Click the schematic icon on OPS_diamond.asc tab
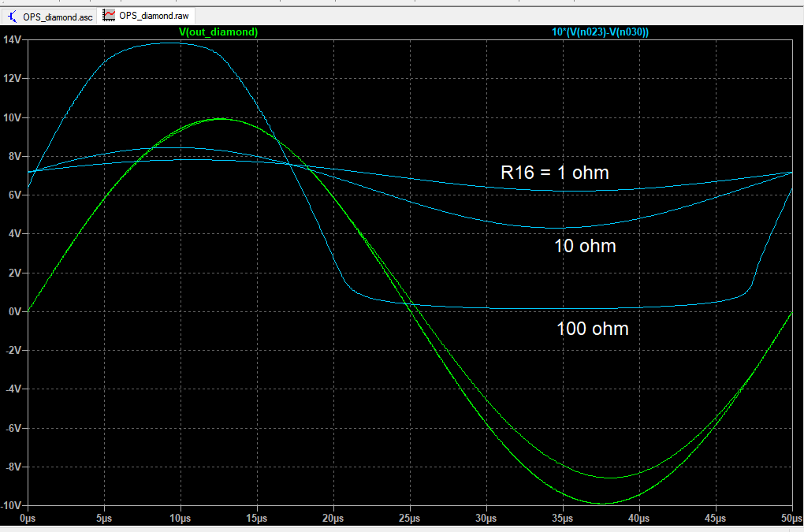 point(13,17)
